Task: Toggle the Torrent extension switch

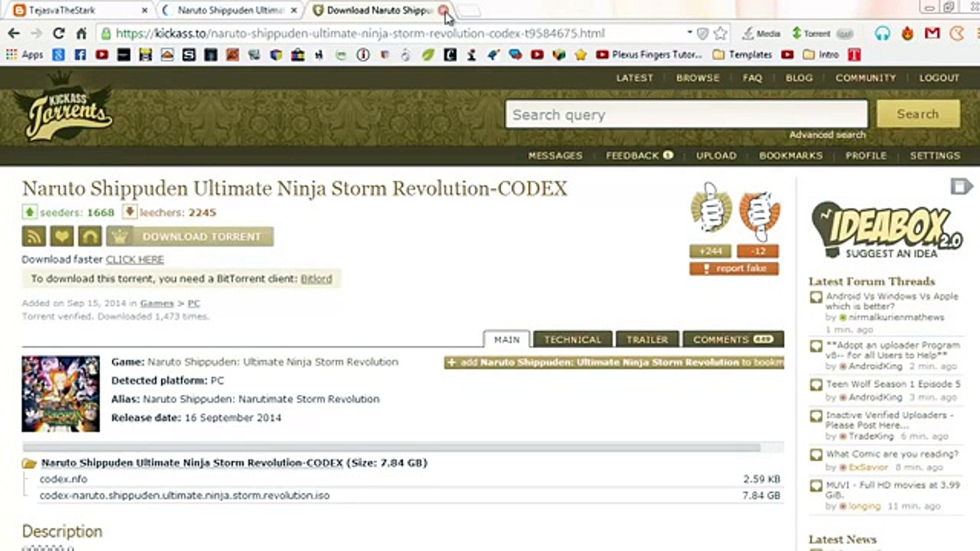Action: [845, 34]
